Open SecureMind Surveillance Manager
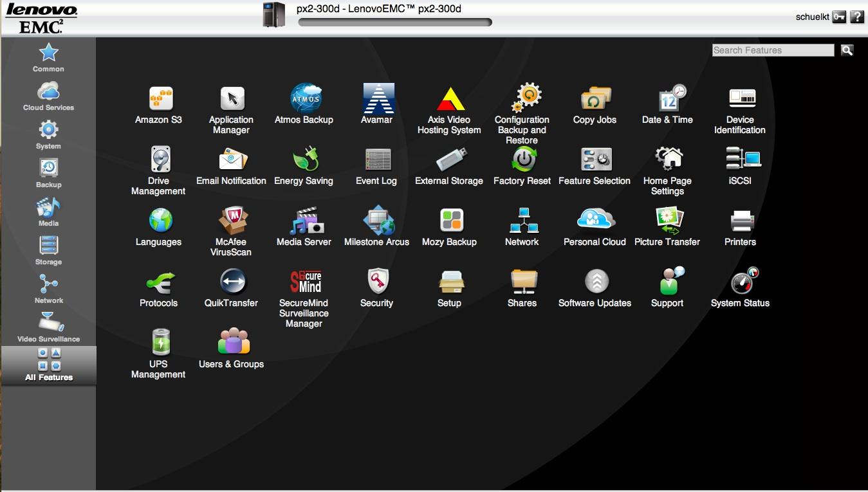This screenshot has height=492, width=868. tap(304, 282)
